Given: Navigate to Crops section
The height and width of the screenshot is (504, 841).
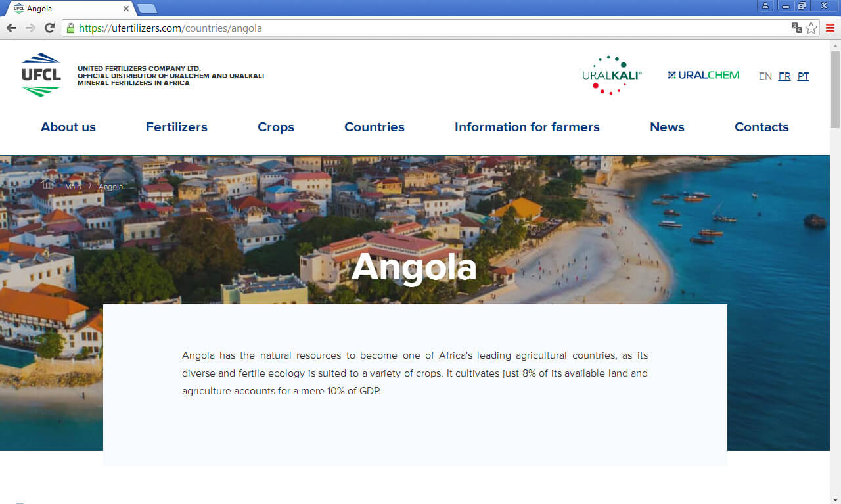Looking at the screenshot, I should point(276,127).
